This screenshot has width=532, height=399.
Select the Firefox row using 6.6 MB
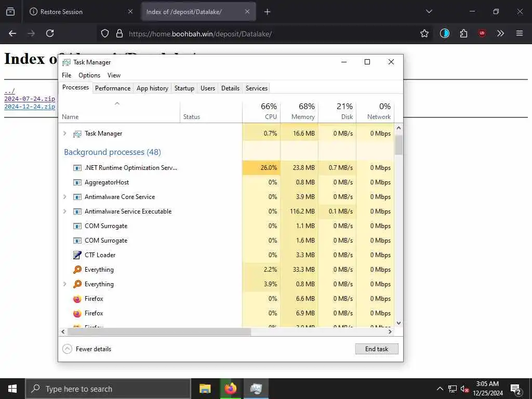point(227,299)
